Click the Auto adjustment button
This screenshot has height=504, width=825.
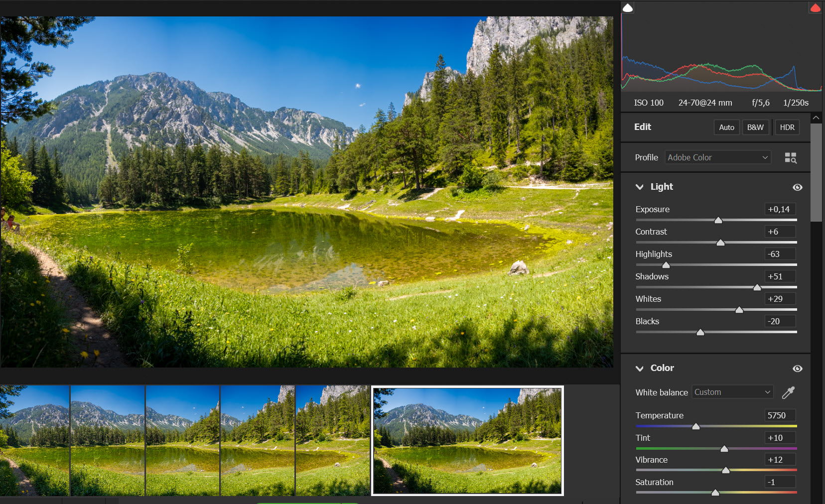tap(726, 127)
